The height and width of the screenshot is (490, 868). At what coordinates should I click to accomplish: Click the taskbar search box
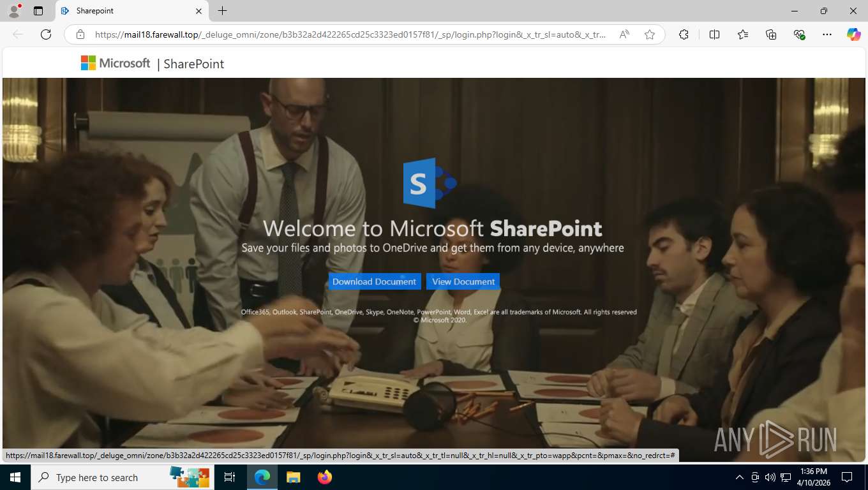coord(123,477)
